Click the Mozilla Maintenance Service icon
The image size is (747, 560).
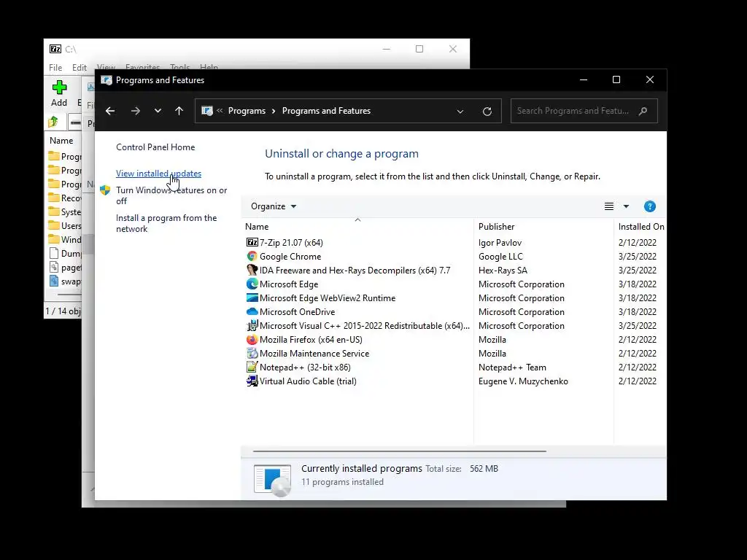(252, 354)
